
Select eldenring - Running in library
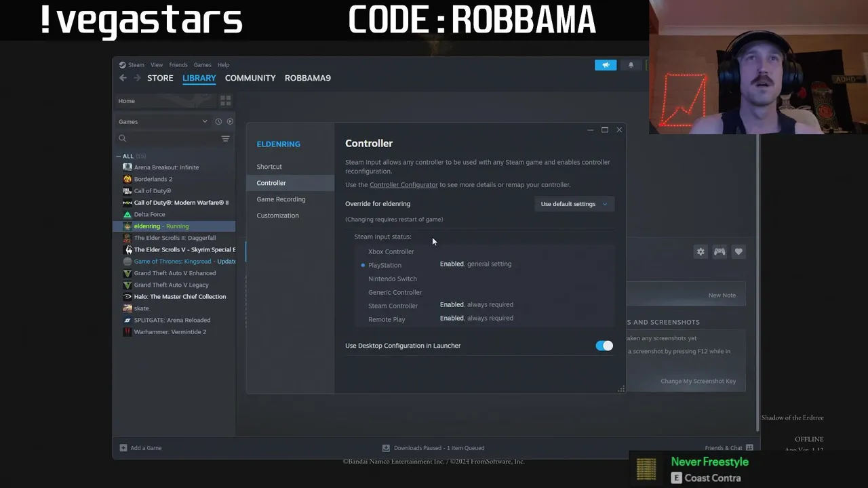point(174,226)
